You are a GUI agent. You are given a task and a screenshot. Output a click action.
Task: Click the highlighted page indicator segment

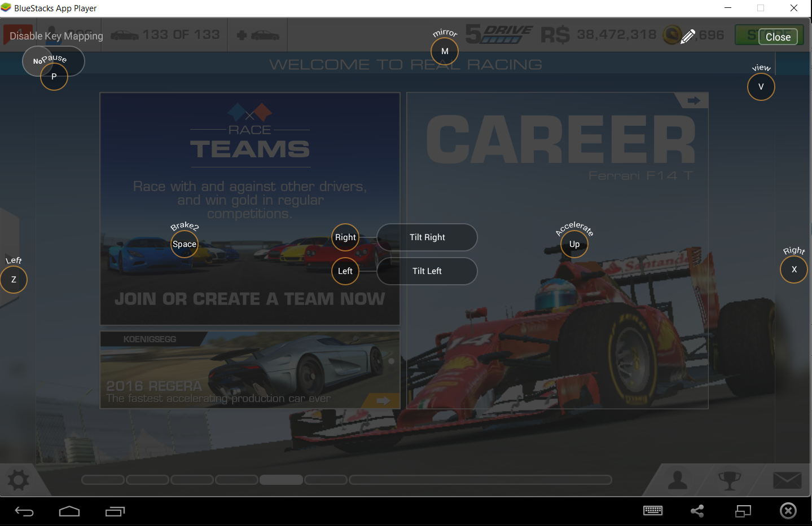point(282,480)
